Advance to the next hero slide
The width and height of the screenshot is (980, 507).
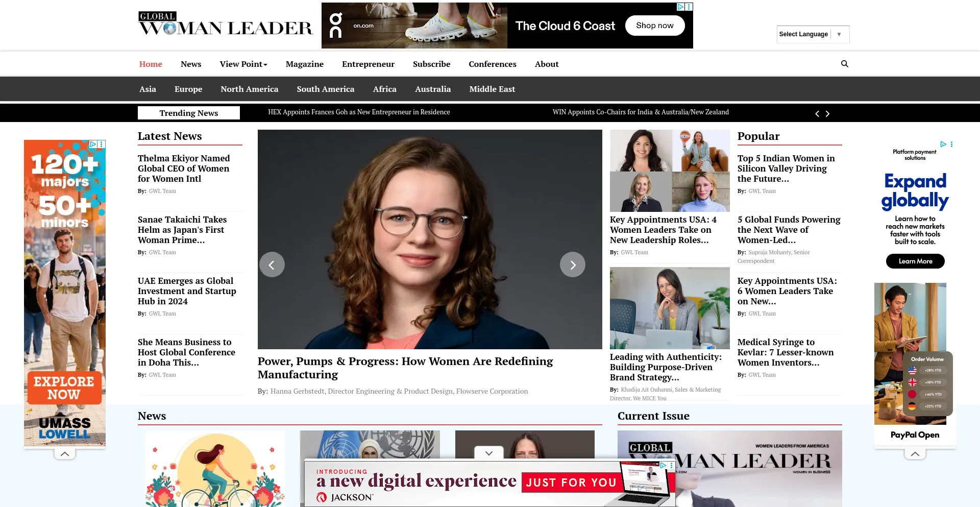[573, 264]
